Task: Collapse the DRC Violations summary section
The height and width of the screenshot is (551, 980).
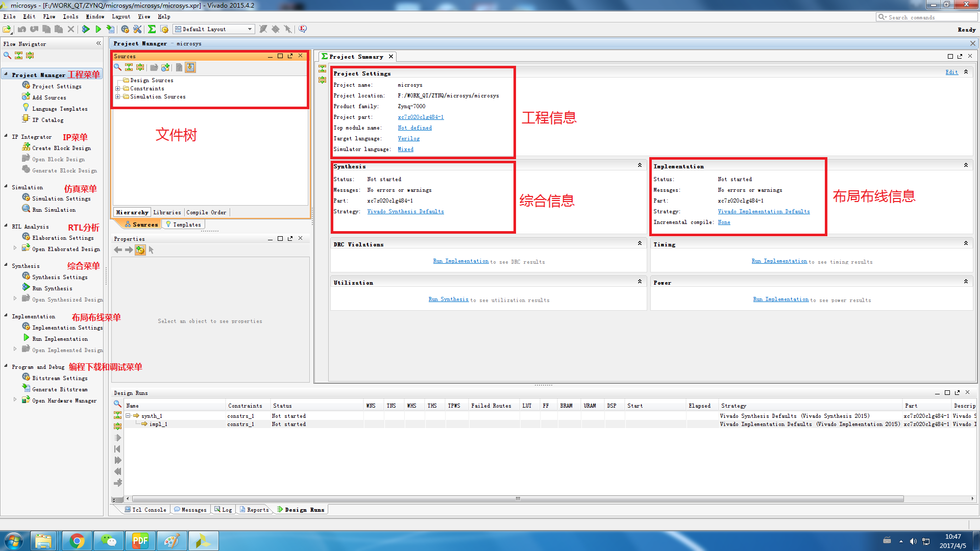Action: [640, 243]
